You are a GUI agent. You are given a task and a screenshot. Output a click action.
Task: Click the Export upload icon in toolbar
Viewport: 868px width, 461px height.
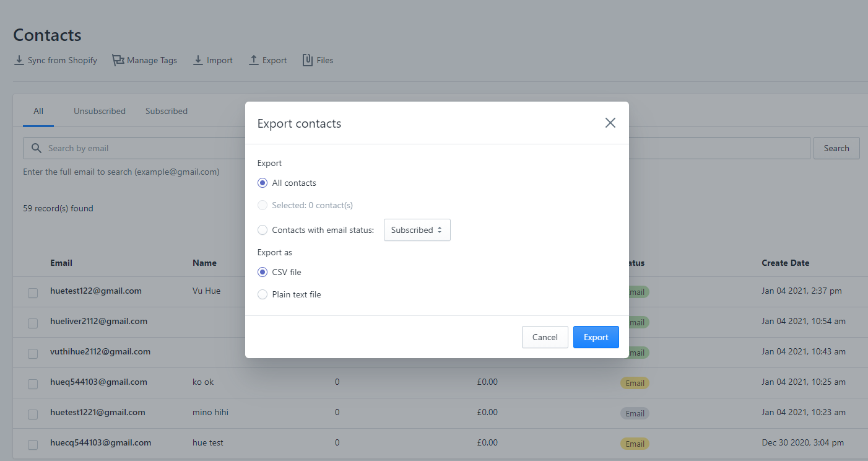(x=254, y=60)
